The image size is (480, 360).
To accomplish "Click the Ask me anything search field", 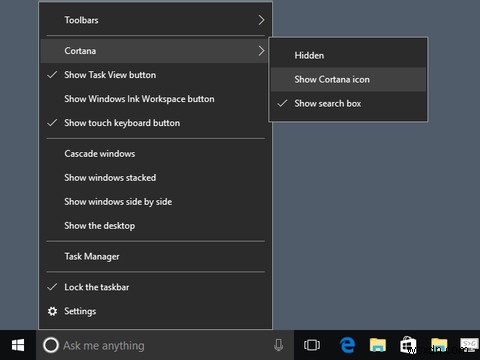I will coord(165,345).
